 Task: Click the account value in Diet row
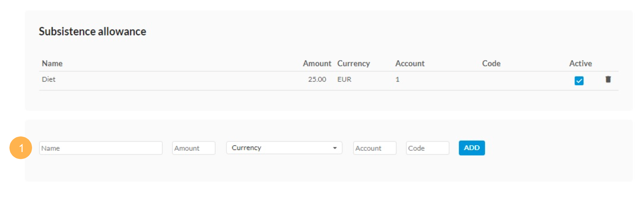tap(397, 79)
